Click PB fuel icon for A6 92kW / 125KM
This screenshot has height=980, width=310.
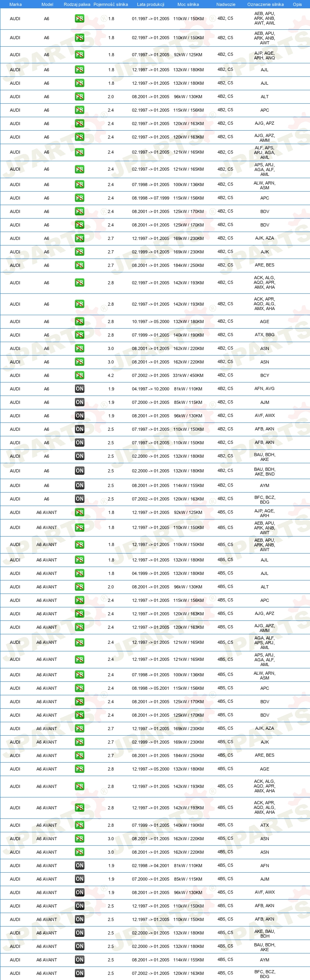[80, 55]
